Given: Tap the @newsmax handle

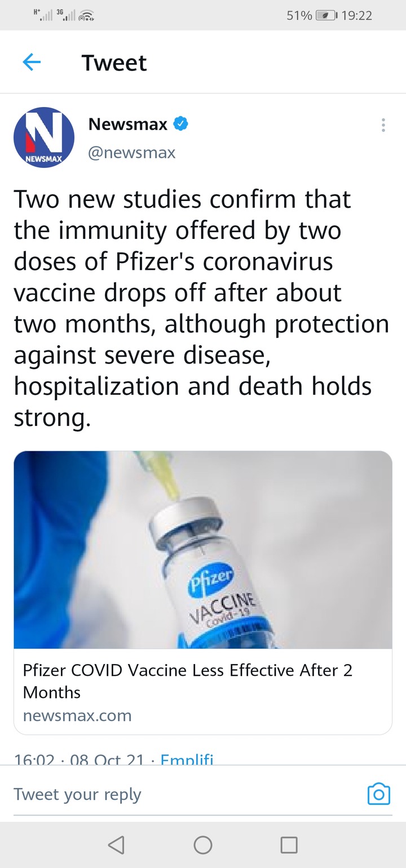Looking at the screenshot, I should pos(132,152).
